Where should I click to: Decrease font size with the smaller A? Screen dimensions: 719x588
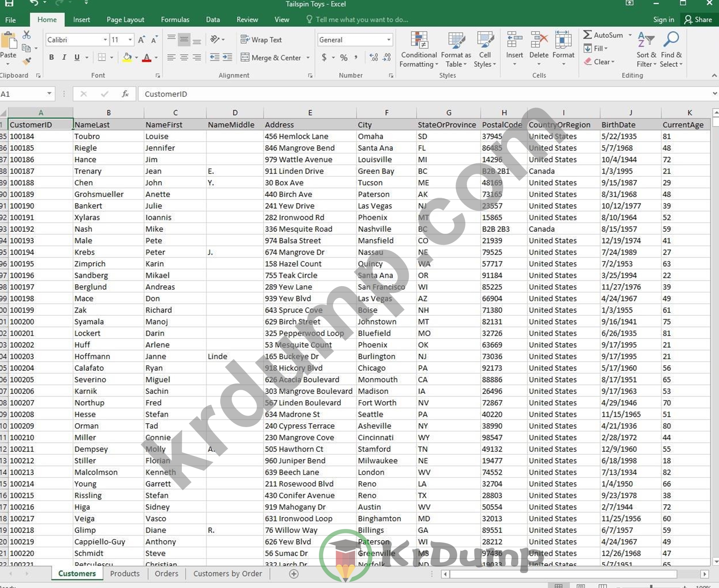click(x=154, y=40)
